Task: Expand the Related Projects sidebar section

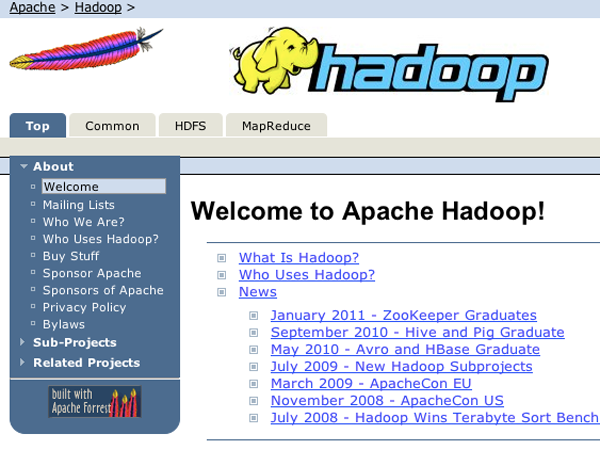Action: pos(22,362)
